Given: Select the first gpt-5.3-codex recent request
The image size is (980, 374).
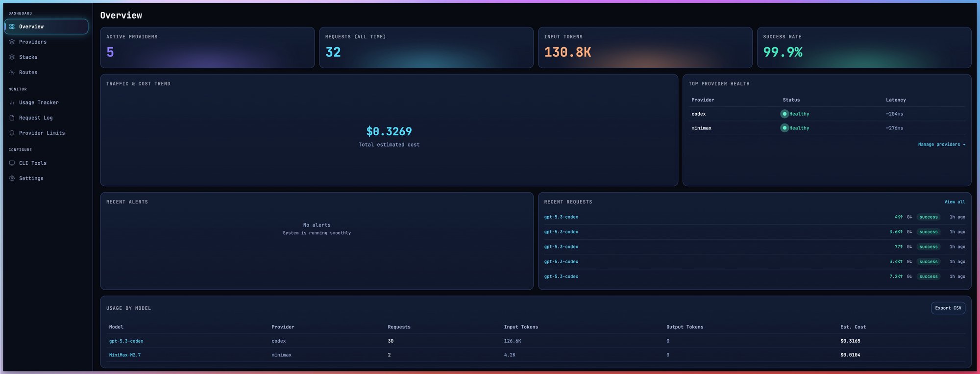Looking at the screenshot, I should click(x=561, y=217).
